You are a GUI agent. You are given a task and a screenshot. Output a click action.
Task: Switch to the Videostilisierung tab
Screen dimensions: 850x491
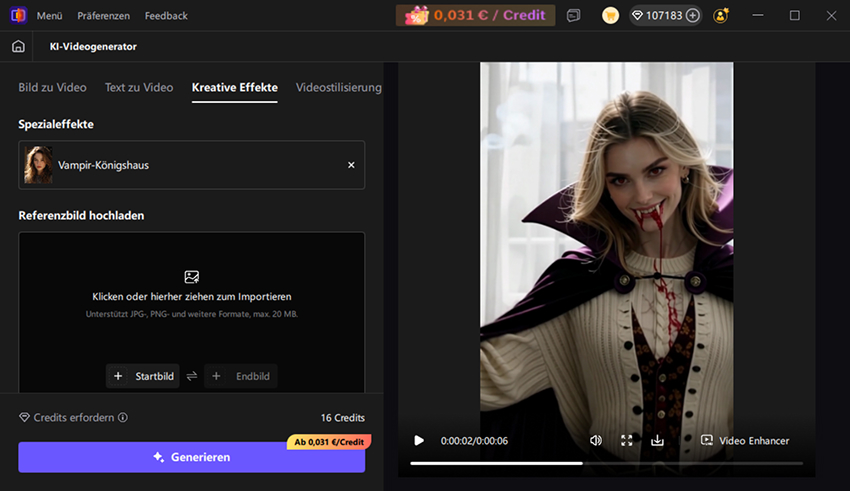pyautogui.click(x=339, y=87)
